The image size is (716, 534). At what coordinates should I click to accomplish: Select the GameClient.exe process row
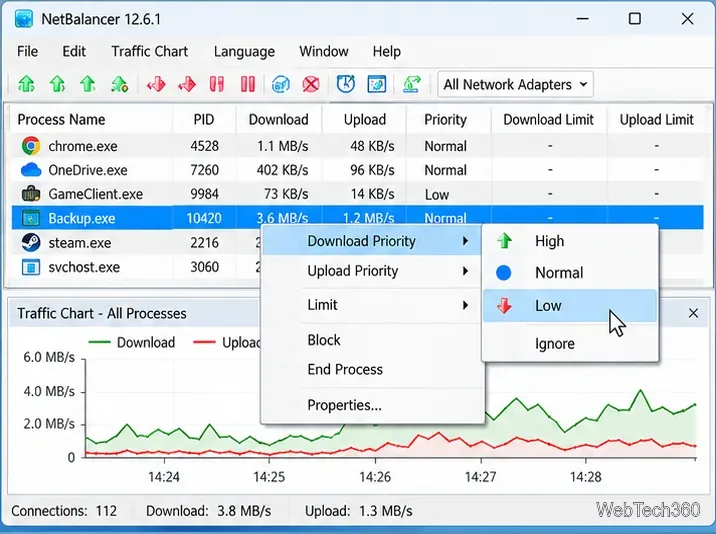point(358,194)
